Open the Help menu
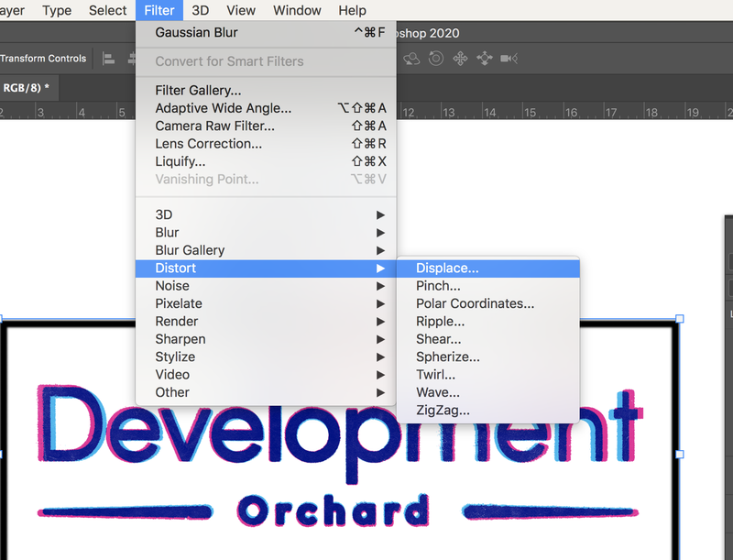The width and height of the screenshot is (733, 560). pyautogui.click(x=352, y=10)
